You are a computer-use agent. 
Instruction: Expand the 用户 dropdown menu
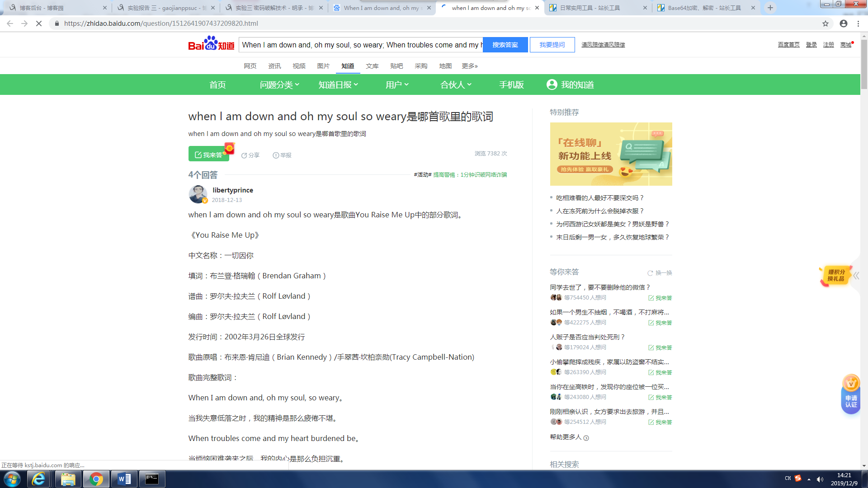click(x=397, y=84)
